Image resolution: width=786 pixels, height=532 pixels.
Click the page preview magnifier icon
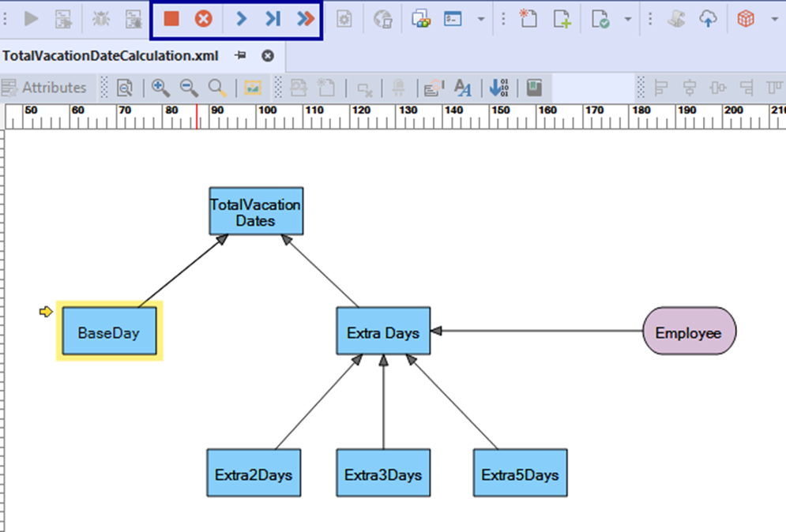[124, 88]
